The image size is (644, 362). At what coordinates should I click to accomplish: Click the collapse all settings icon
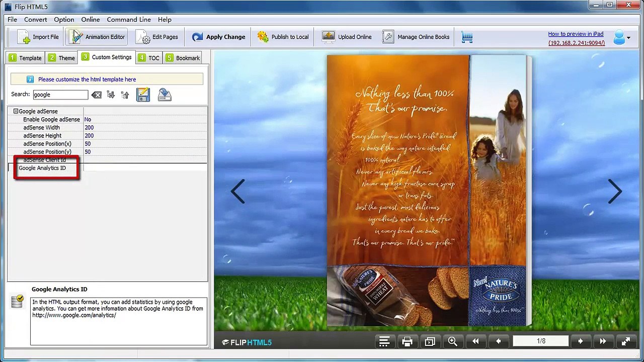pyautogui.click(x=125, y=95)
